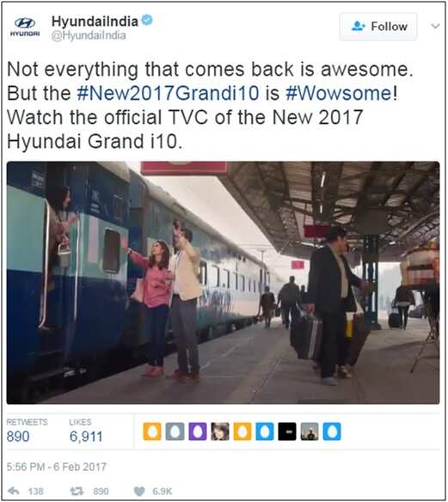Follow the HyundaiIndia account

(x=378, y=27)
